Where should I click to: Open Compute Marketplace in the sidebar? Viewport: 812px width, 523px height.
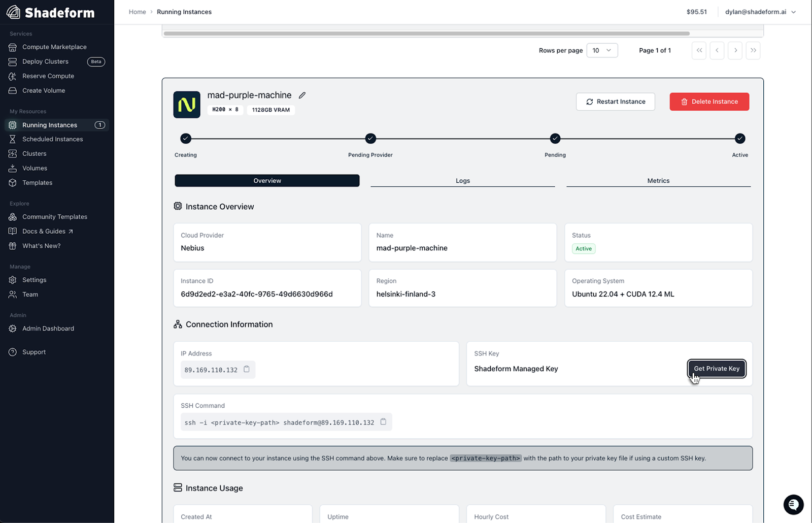54,47
